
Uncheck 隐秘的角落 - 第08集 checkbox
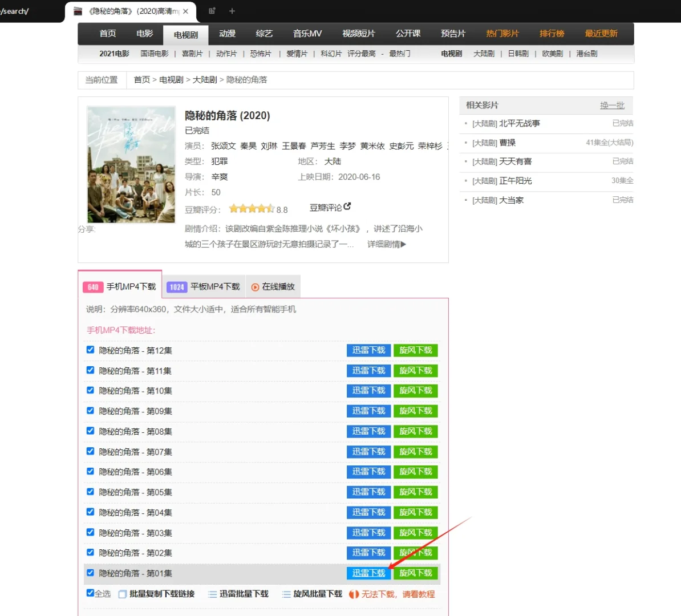click(x=90, y=431)
